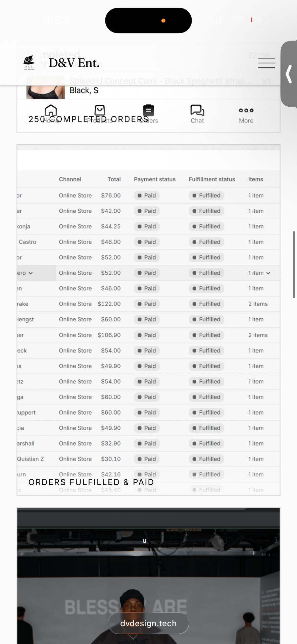The image size is (297, 644).
Task: Tap the Products bag icon
Action: (x=100, y=110)
